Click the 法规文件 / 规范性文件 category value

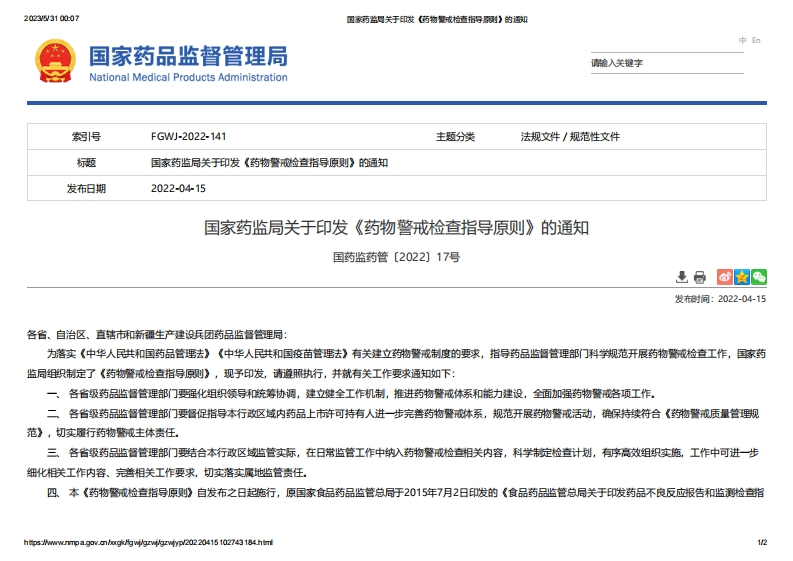pyautogui.click(x=570, y=137)
